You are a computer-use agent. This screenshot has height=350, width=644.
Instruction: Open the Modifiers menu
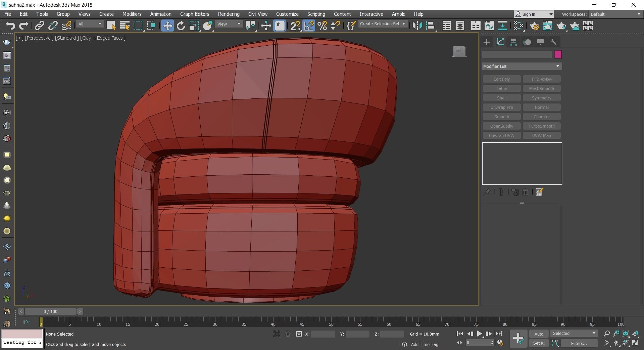click(x=132, y=14)
